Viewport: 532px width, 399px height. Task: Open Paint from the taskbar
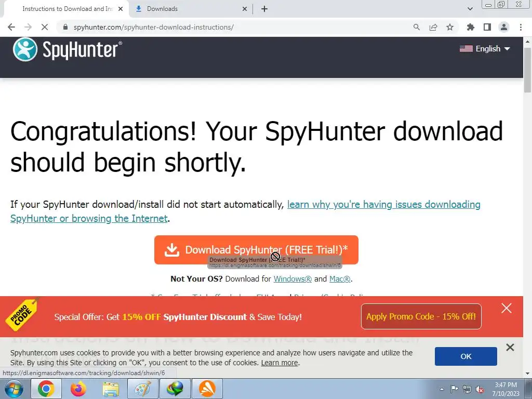[143, 389]
